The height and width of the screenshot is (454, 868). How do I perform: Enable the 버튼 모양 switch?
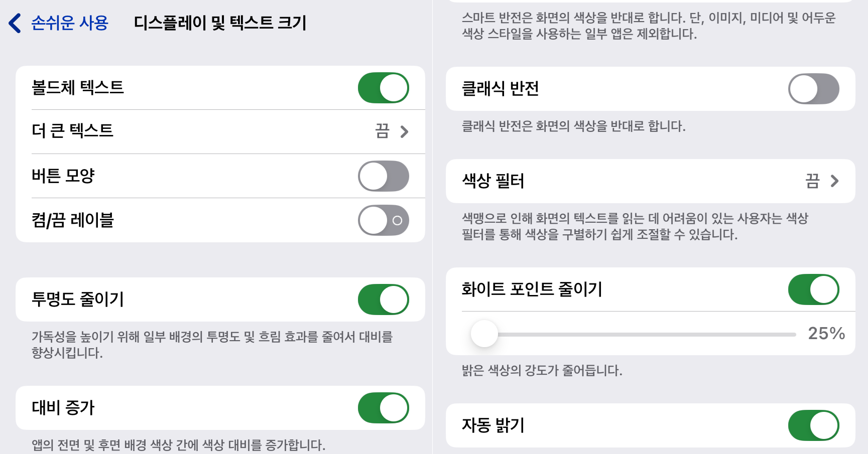[383, 176]
